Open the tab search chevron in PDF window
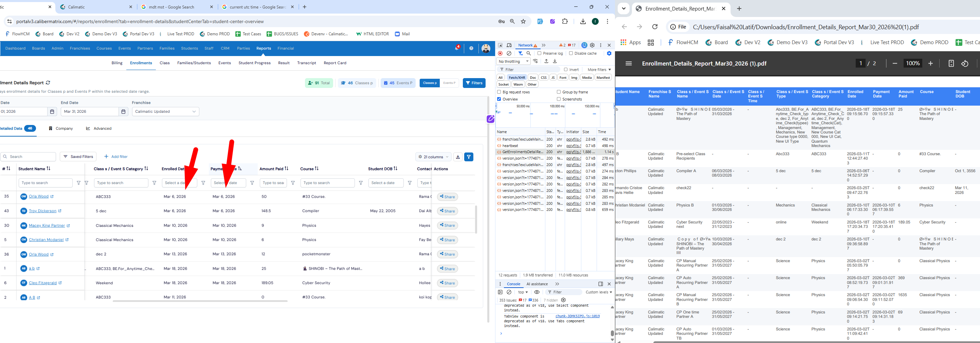 (623, 8)
